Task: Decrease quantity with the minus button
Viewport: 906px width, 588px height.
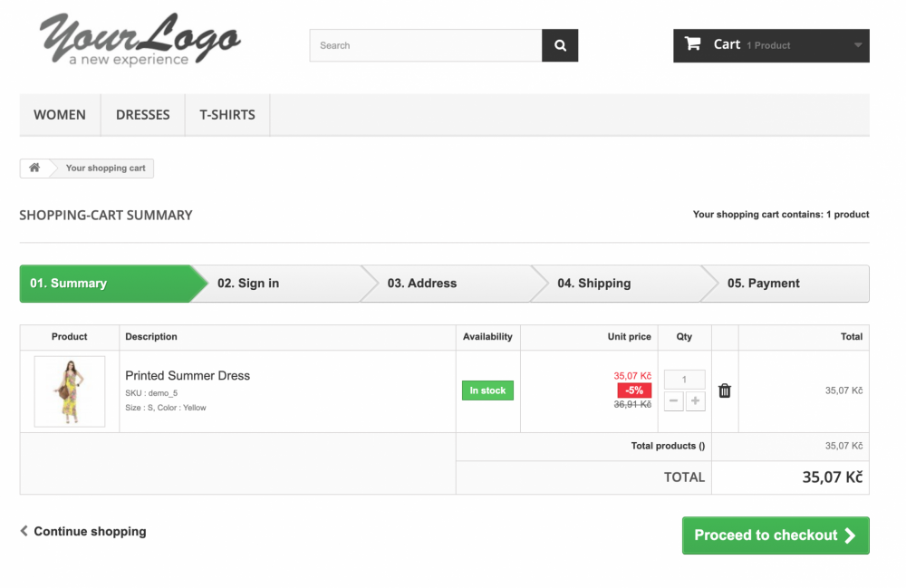Action: coord(674,401)
